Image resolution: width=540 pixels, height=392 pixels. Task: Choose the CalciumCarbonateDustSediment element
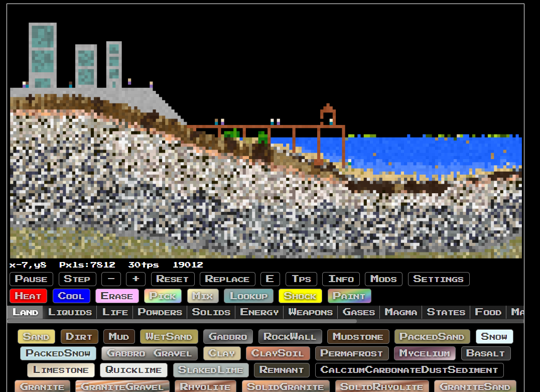409,370
